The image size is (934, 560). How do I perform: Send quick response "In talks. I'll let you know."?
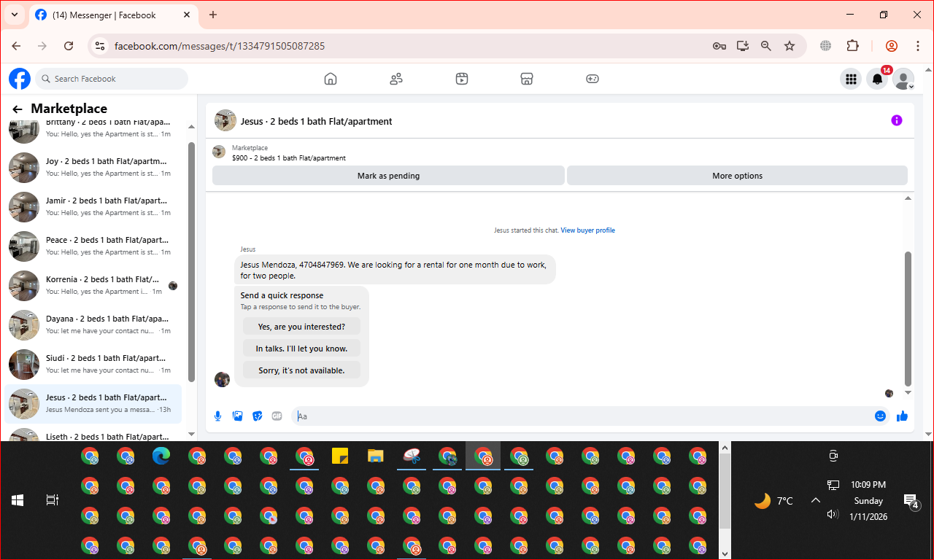(x=301, y=349)
